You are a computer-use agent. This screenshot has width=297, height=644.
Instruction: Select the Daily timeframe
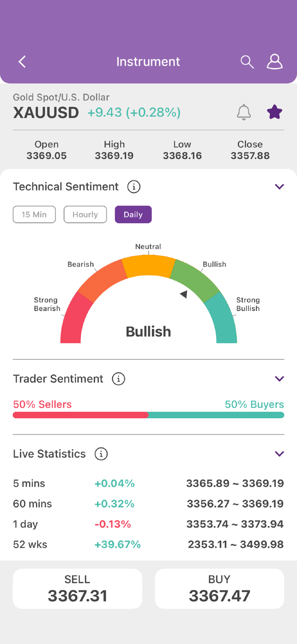pyautogui.click(x=133, y=215)
